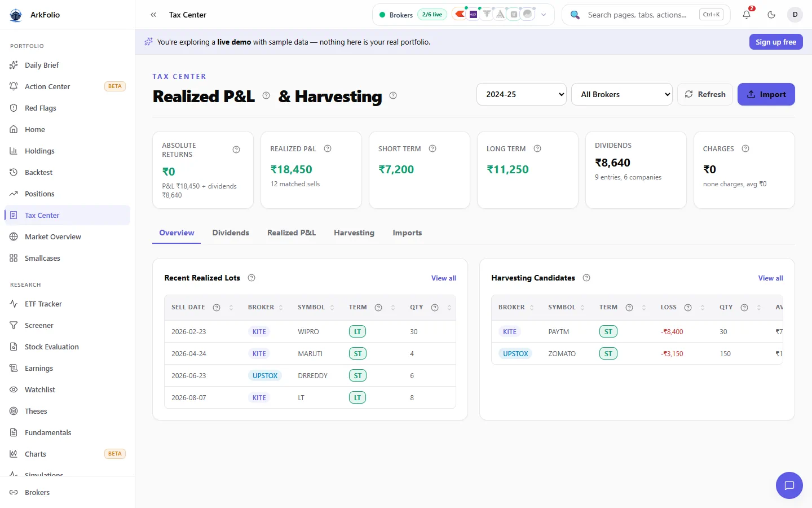Open Stock Evaluation in sidebar

pos(68,347)
